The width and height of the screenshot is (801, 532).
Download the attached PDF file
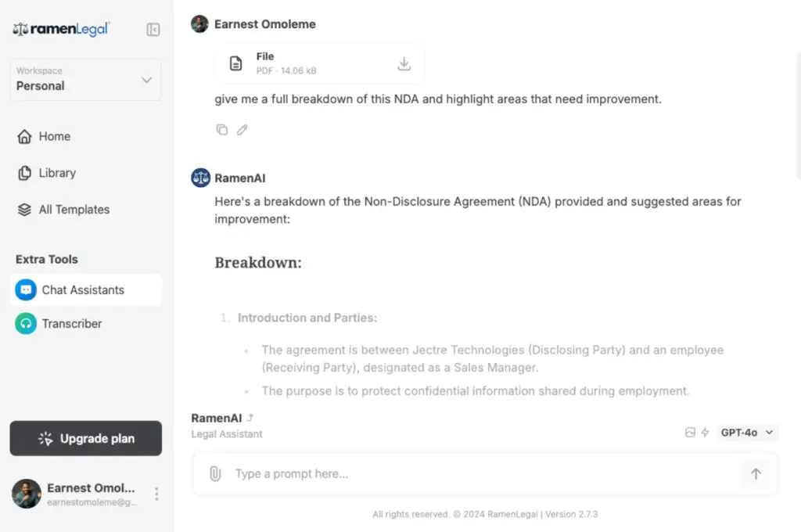pos(404,63)
